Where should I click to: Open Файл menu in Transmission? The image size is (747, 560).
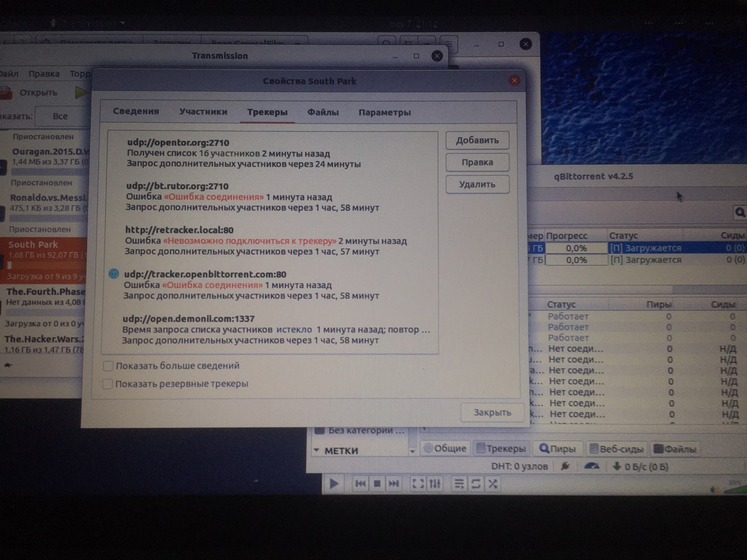point(9,74)
